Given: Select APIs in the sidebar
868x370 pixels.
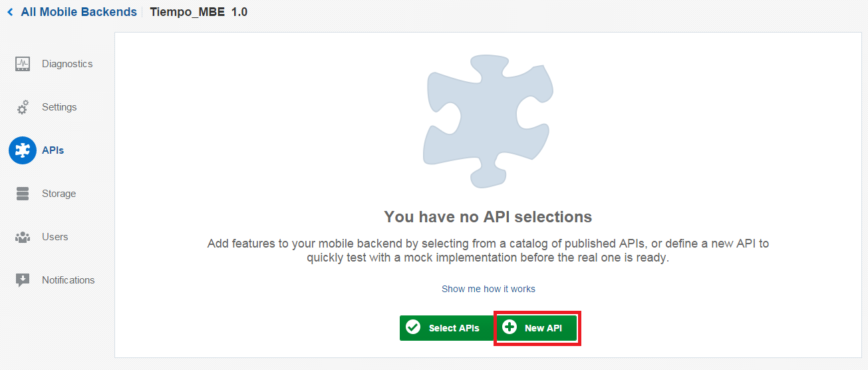Looking at the screenshot, I should (x=53, y=150).
